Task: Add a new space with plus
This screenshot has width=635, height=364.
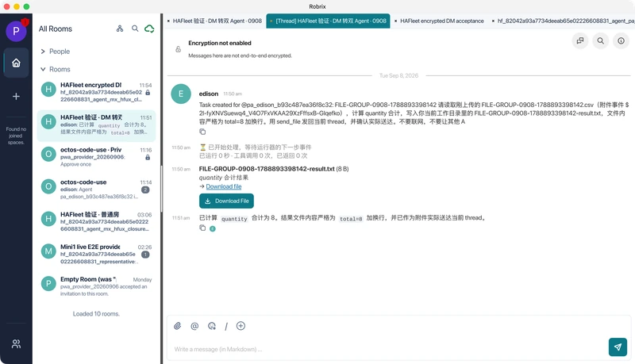Action: coord(16,96)
